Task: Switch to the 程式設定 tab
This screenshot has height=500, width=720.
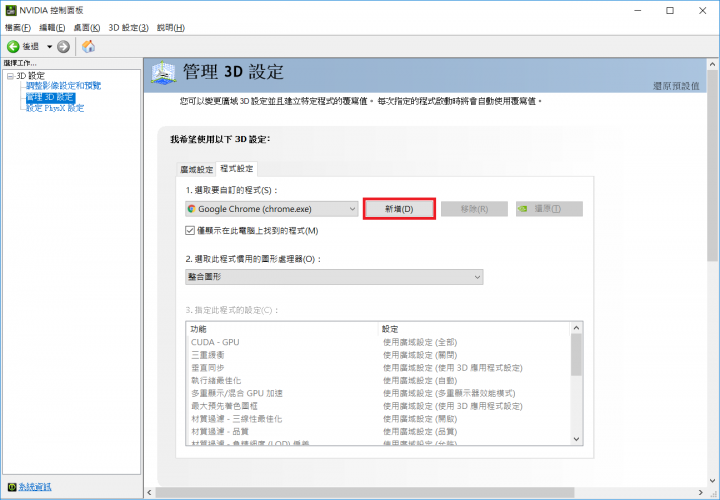Action: [x=236, y=169]
